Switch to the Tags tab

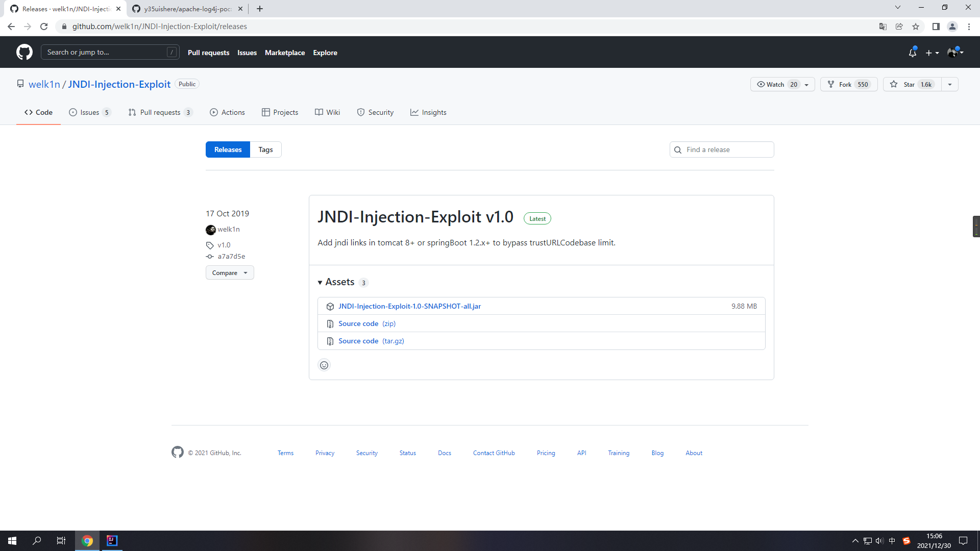tap(265, 149)
